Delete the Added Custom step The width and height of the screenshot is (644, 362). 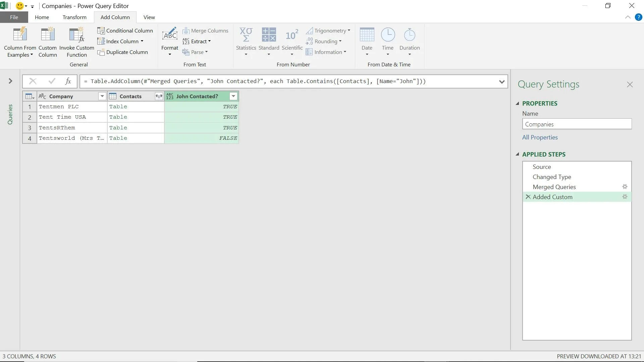point(528,197)
